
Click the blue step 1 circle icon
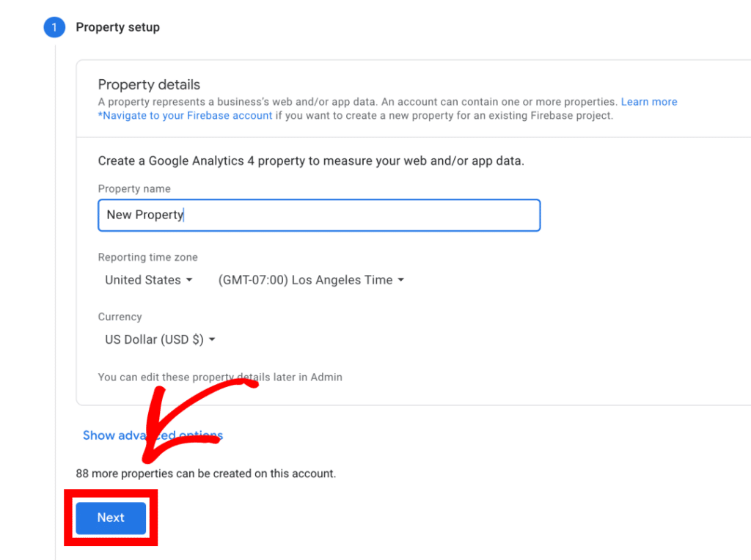pos(54,27)
